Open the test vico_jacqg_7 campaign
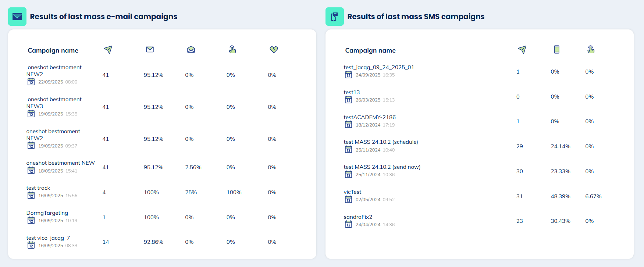Viewport: 644px width, 267px height. point(48,238)
